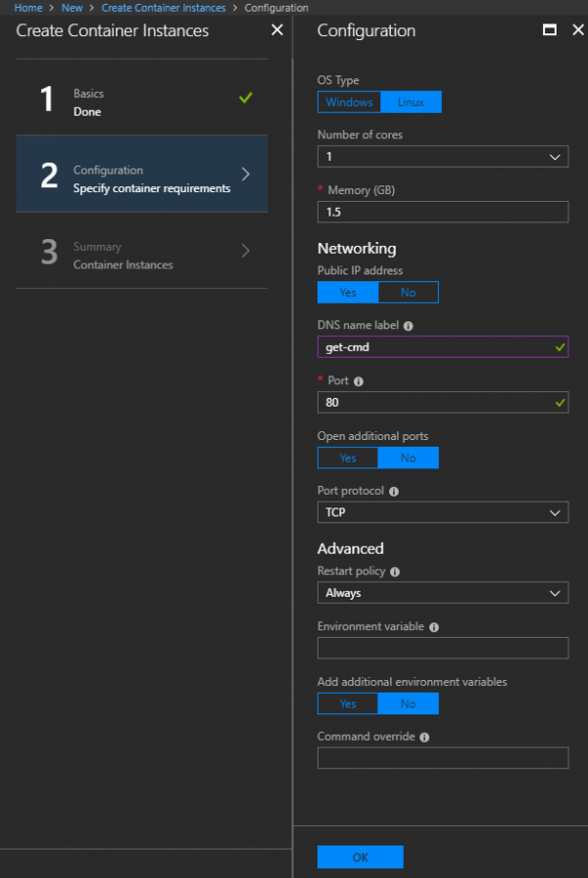Click the Restart policy info icon
This screenshot has height=878, width=588.
[395, 571]
